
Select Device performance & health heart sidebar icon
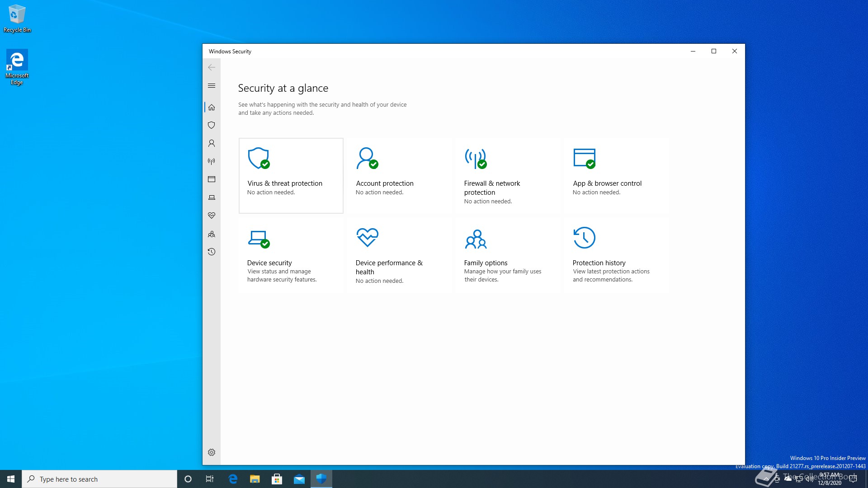click(211, 216)
